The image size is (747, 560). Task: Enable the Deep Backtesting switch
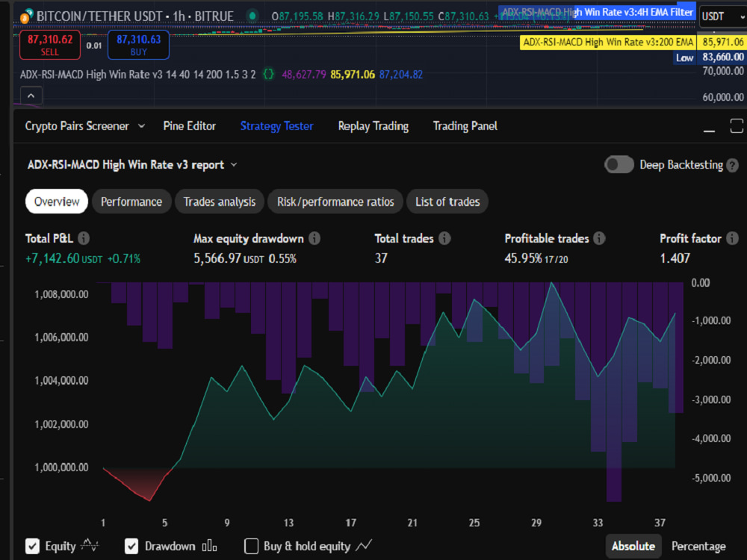click(x=619, y=165)
